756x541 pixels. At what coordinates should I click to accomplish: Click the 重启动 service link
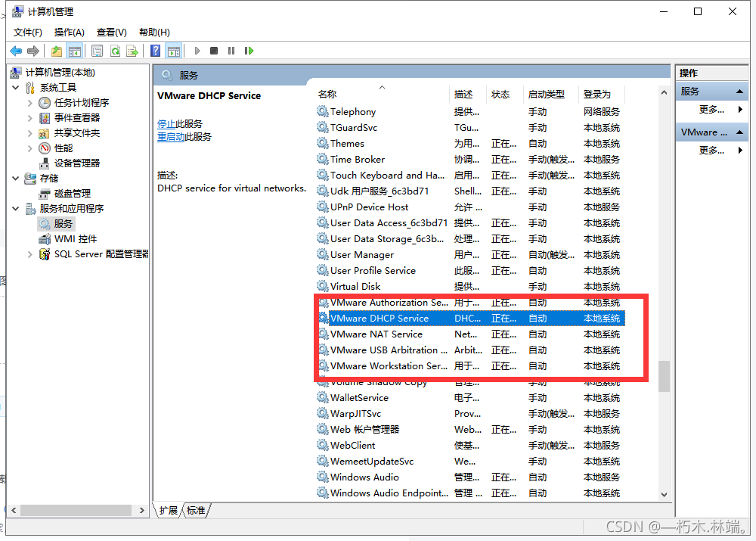171,137
